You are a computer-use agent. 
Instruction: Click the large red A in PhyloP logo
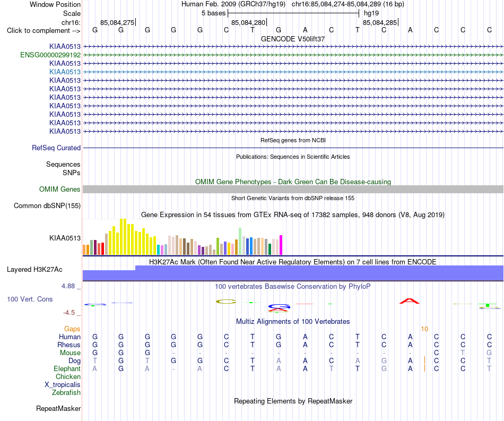point(409,301)
